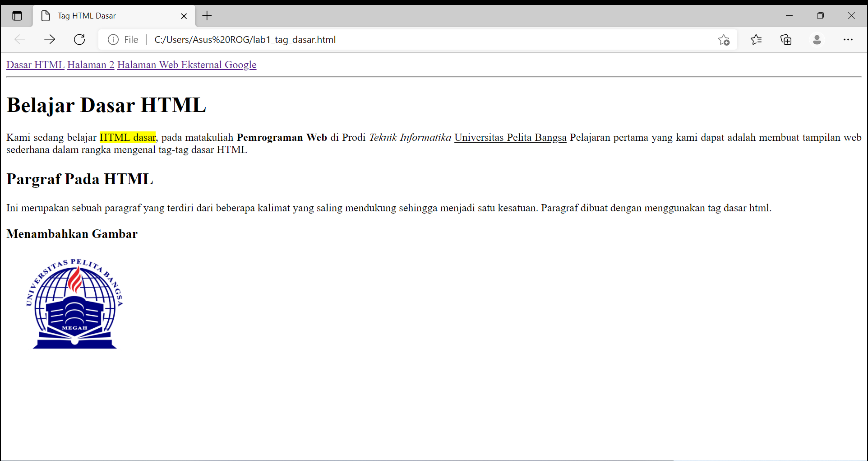Screen dimensions: 868x461
Task: Go forward to the next page
Action: pos(50,40)
